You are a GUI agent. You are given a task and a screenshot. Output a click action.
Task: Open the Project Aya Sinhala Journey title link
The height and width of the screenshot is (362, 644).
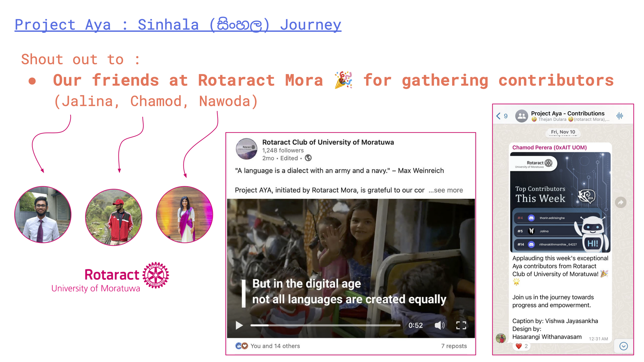[x=178, y=25]
